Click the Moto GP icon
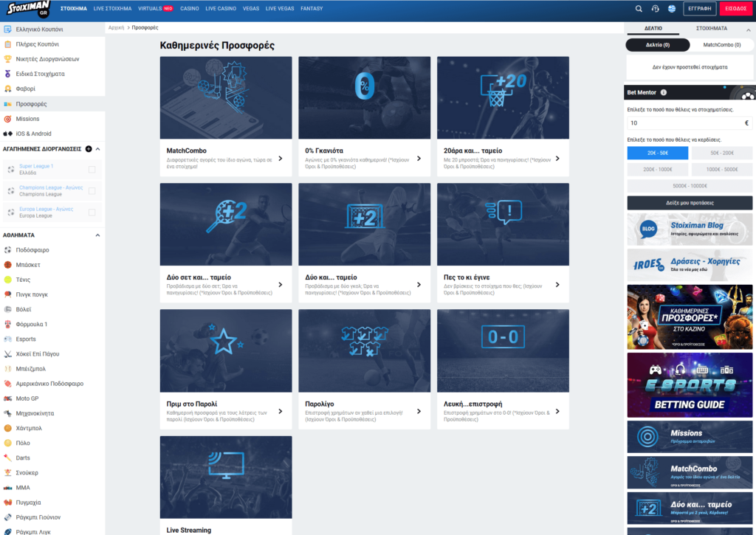The width and height of the screenshot is (756, 535). point(7,398)
